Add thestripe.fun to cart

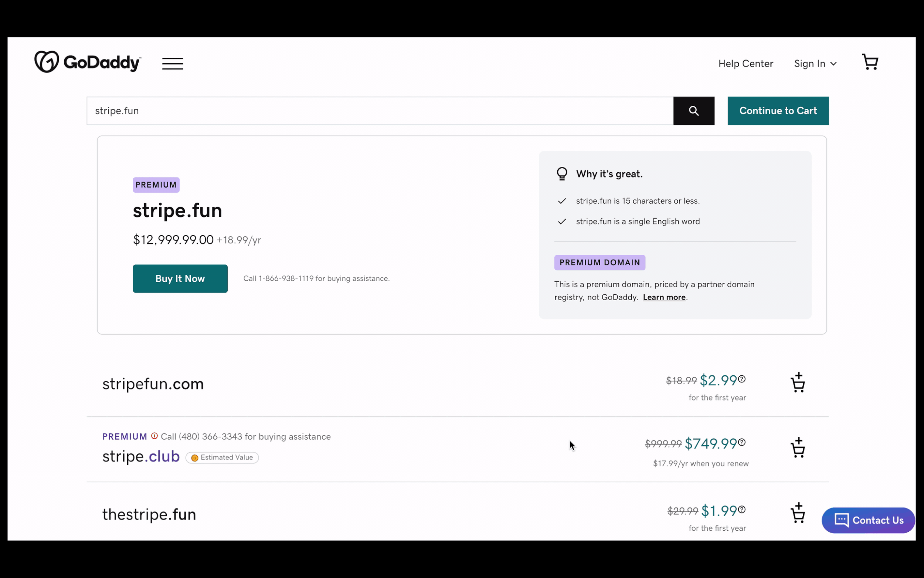pyautogui.click(x=798, y=513)
